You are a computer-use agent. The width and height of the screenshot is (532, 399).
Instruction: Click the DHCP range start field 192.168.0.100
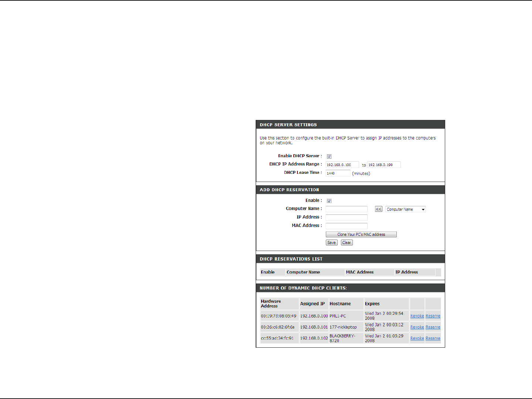pyautogui.click(x=342, y=165)
